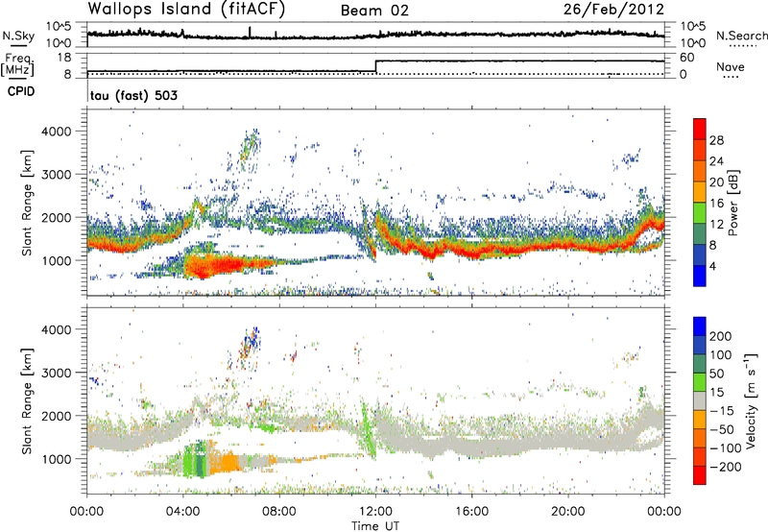This screenshot has height=532, width=768.
Task: Select the '12:00' time tick label
Action: tap(375, 512)
